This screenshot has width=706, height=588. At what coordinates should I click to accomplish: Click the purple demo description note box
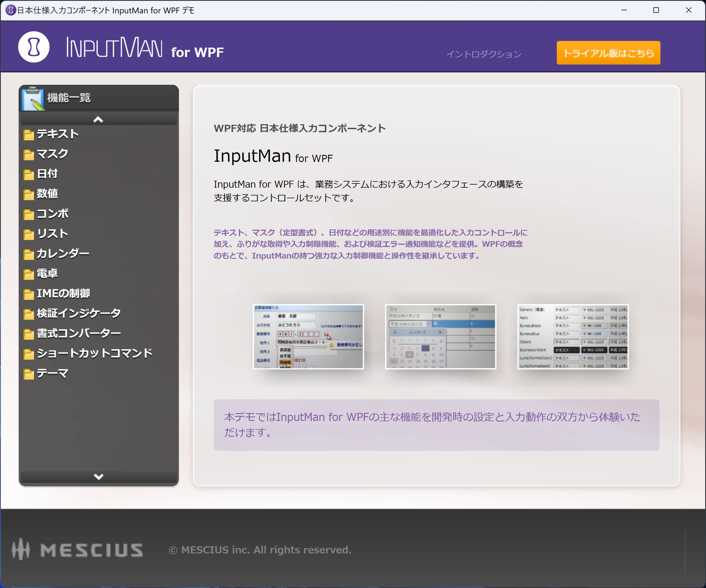[436, 425]
